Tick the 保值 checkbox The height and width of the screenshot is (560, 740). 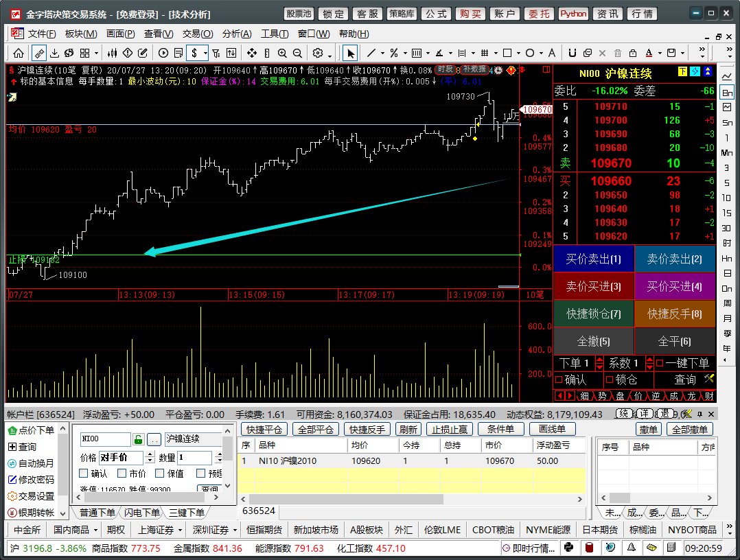point(159,474)
